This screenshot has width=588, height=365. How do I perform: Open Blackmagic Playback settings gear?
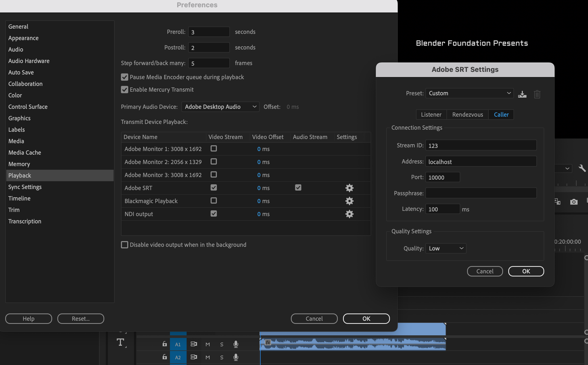(x=349, y=201)
